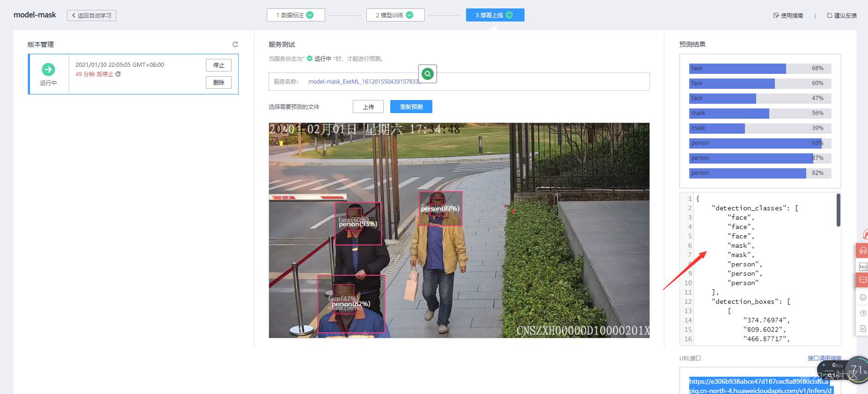Click the person 93% confidence bar
The image size is (868, 394).
coord(760,143)
